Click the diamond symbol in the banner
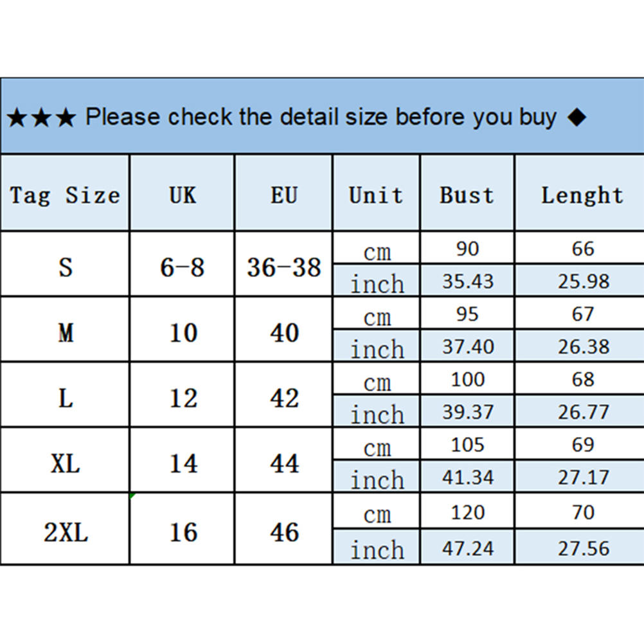This screenshot has height=644, width=644. (577, 118)
